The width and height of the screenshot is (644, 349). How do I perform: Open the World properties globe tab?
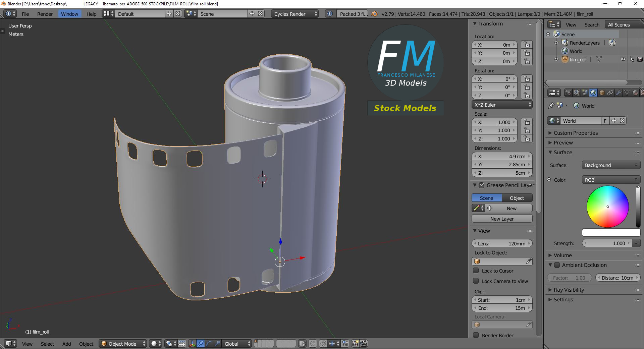[x=593, y=93]
